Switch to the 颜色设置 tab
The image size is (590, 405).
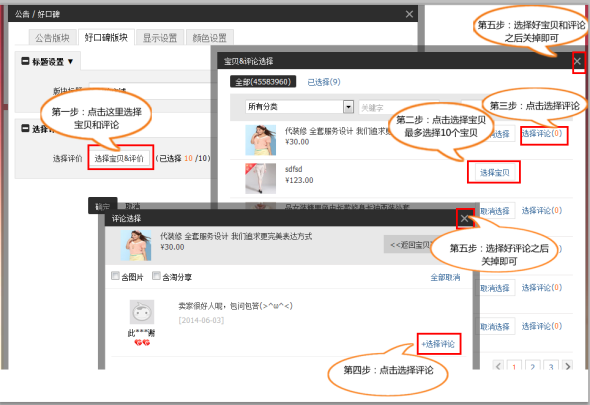click(210, 38)
